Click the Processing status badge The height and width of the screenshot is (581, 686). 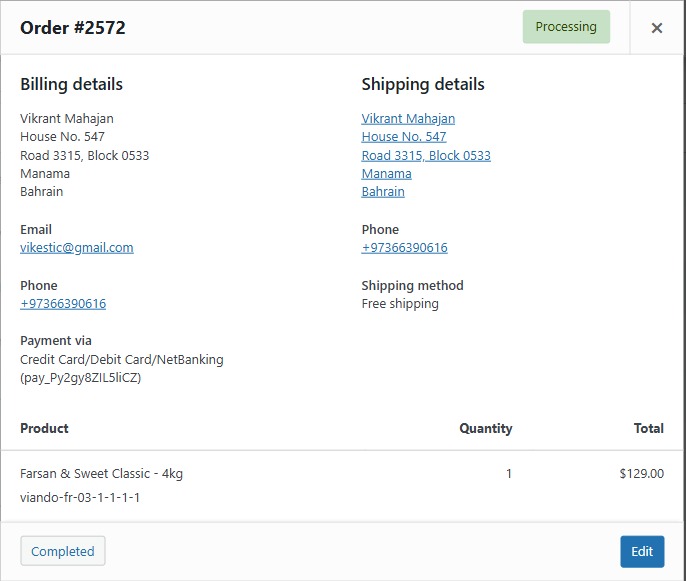[x=565, y=27]
